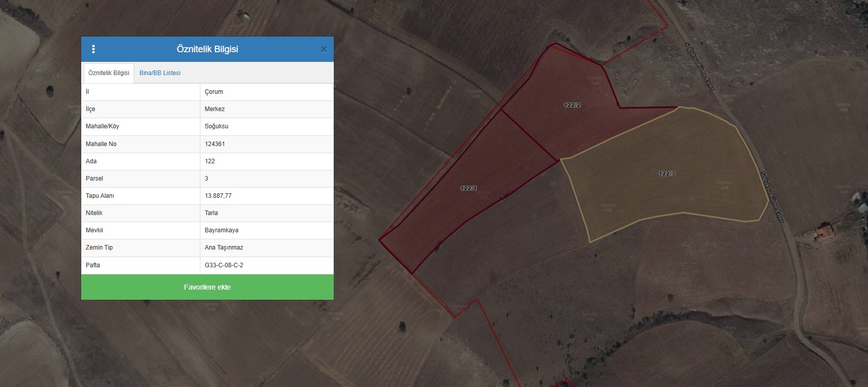Click the Nitelik value Tarla
This screenshot has width=868, height=387.
[211, 213]
